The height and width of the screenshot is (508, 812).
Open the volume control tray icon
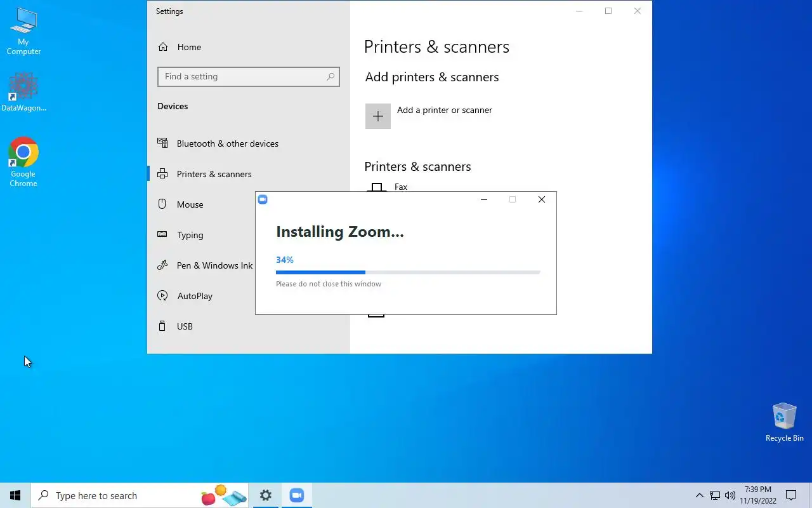(730, 495)
